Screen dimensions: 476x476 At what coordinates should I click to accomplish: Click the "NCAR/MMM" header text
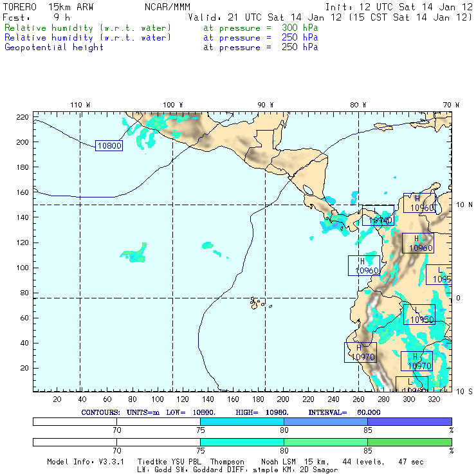pos(167,7)
